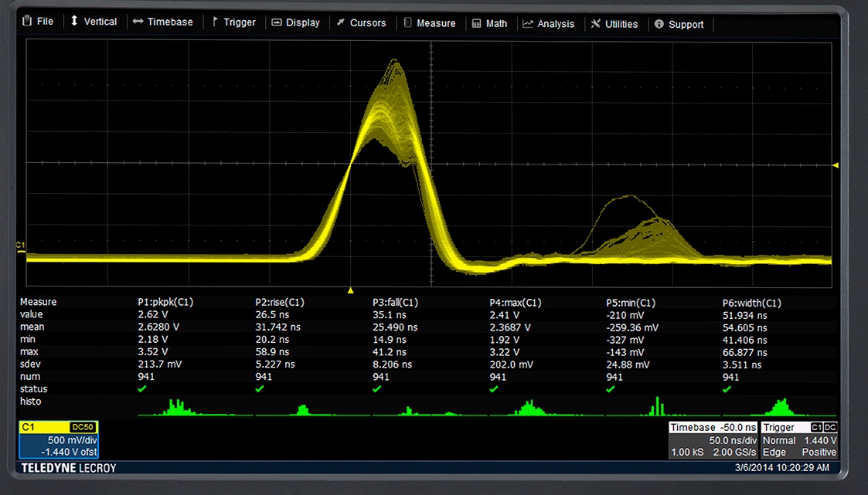This screenshot has width=868, height=495.
Task: Open the Vertical menu
Action: (x=93, y=22)
